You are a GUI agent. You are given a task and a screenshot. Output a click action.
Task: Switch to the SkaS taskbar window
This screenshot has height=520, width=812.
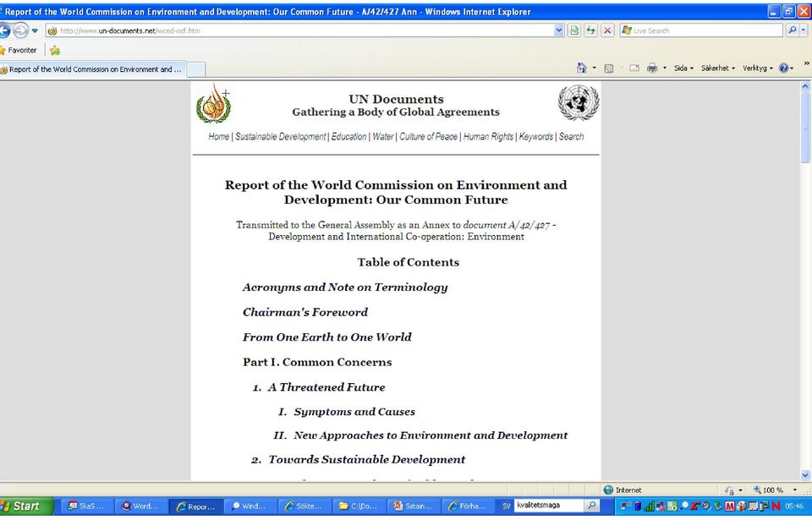click(x=87, y=506)
